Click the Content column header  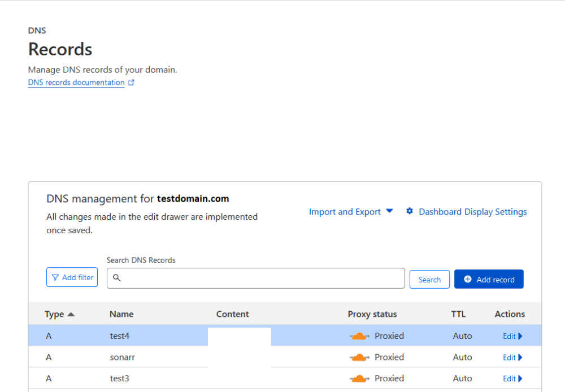[232, 314]
